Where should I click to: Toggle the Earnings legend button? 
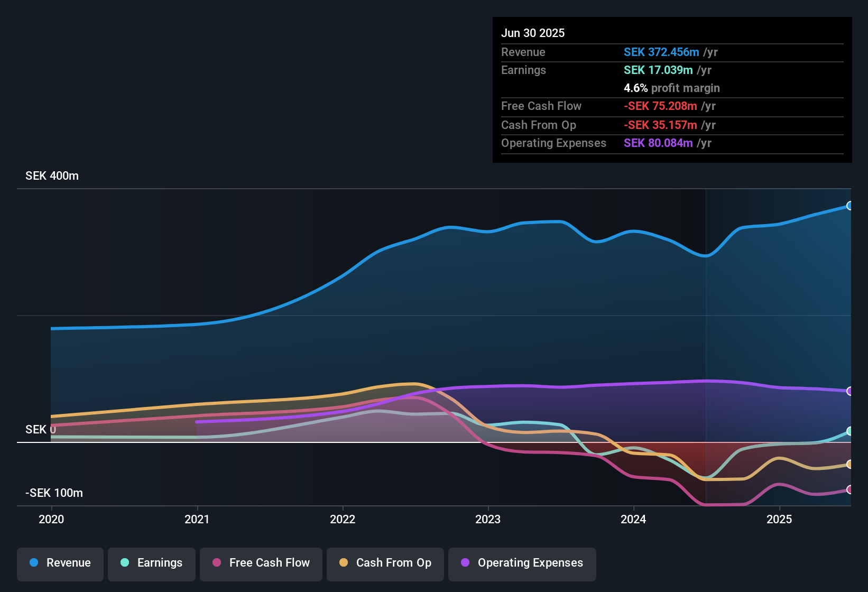click(x=152, y=564)
